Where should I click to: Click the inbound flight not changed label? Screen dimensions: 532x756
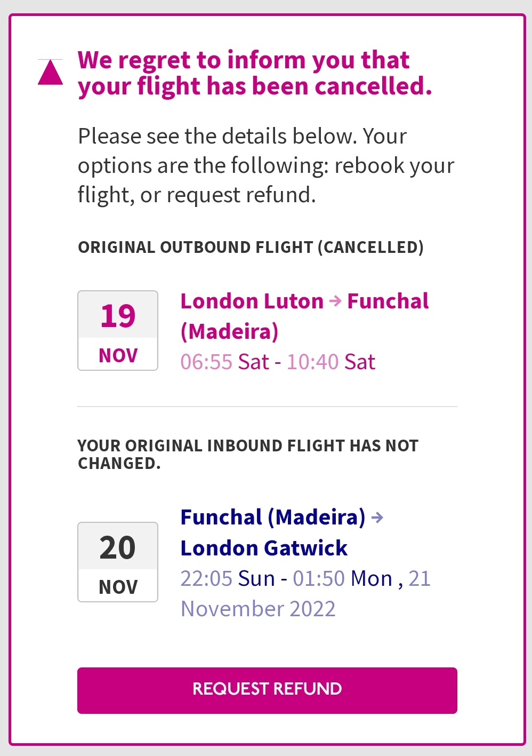(x=248, y=454)
